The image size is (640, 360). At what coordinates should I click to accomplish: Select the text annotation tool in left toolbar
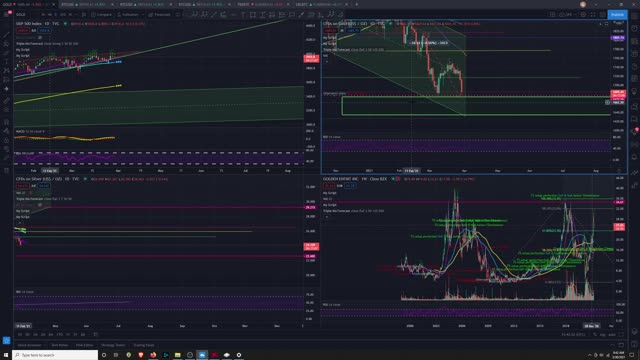pyautogui.click(x=6, y=62)
